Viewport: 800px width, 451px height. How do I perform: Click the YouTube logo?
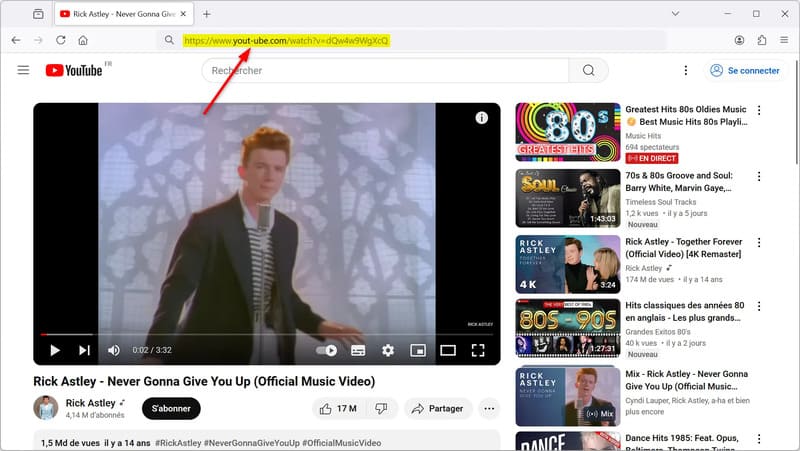pyautogui.click(x=74, y=70)
